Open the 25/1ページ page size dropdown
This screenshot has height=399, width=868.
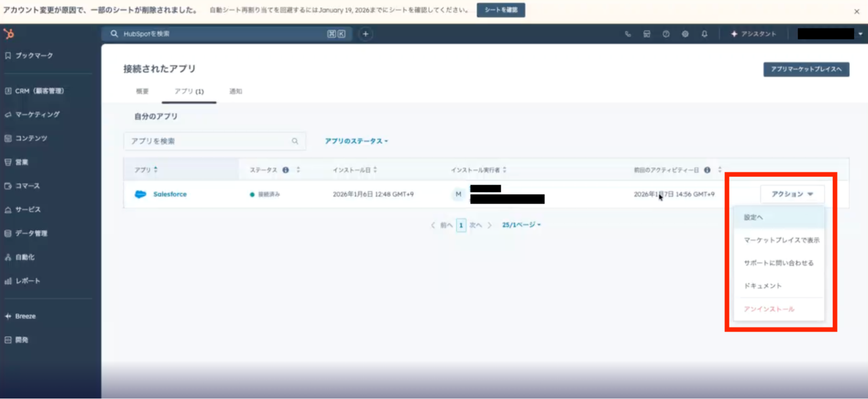pyautogui.click(x=521, y=225)
